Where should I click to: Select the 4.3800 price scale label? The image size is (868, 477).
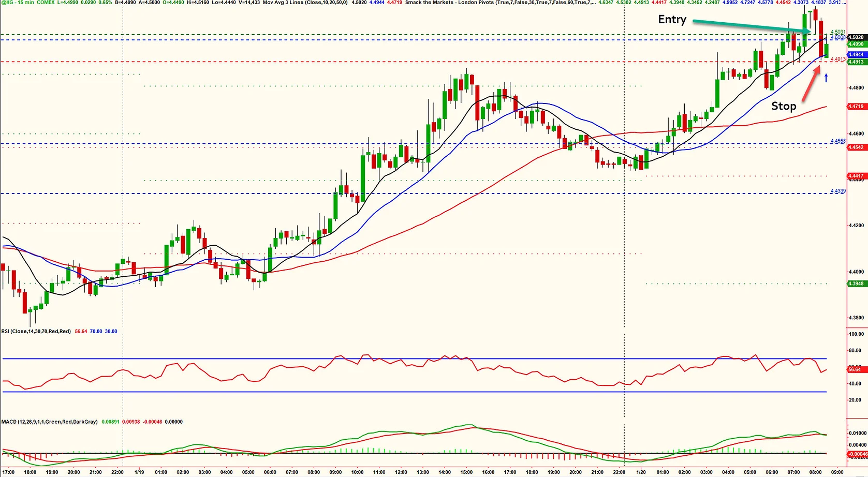(856, 318)
